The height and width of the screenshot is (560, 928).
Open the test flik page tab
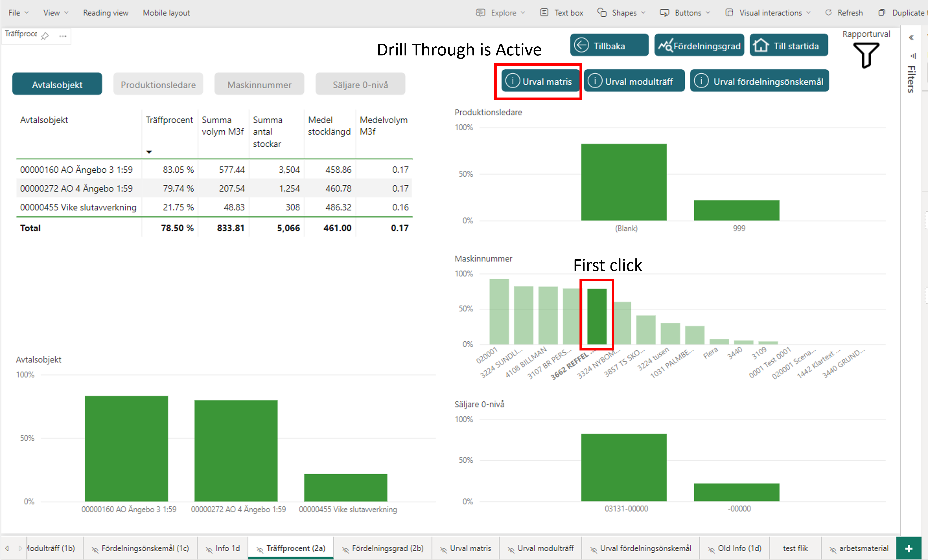795,548
